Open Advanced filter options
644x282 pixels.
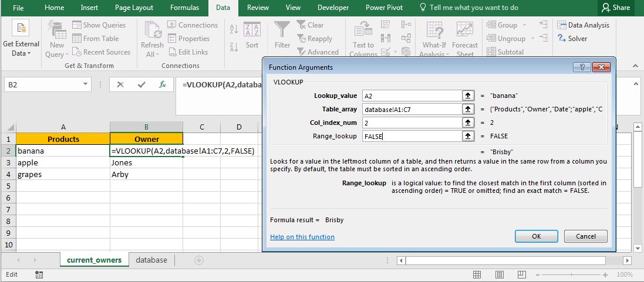318,52
